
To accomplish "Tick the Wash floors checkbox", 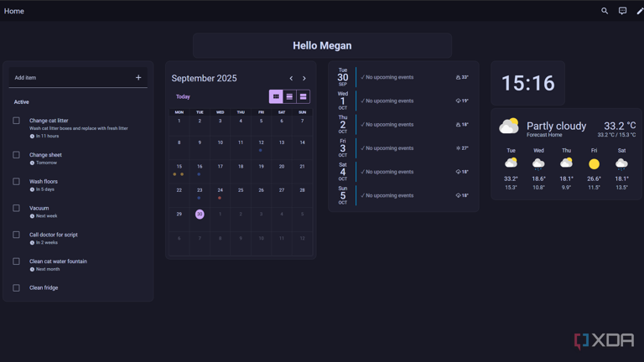I will [x=16, y=182].
